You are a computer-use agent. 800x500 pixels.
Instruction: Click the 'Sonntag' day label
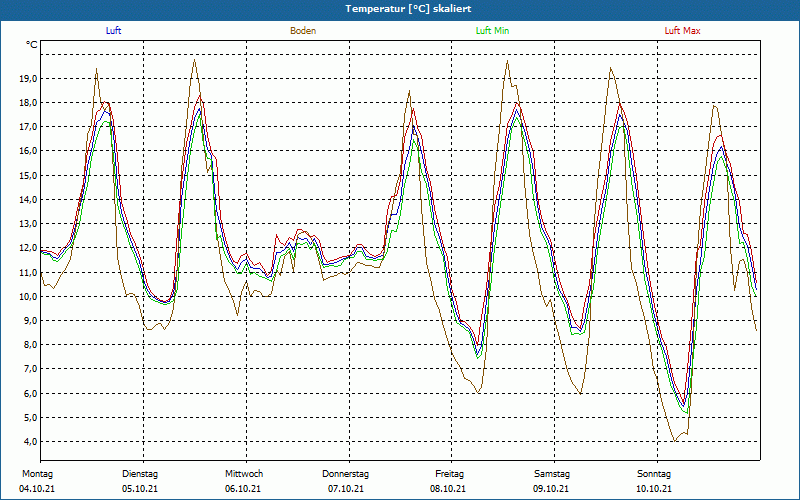tap(654, 474)
